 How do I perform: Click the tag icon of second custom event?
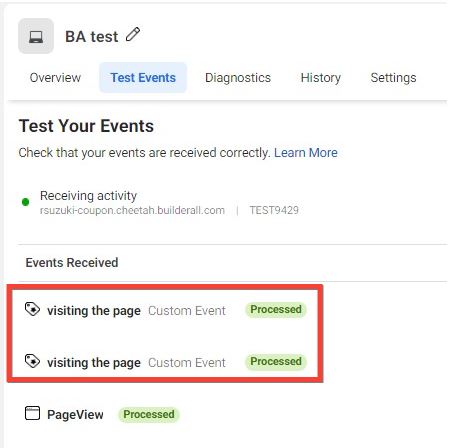[x=32, y=361]
